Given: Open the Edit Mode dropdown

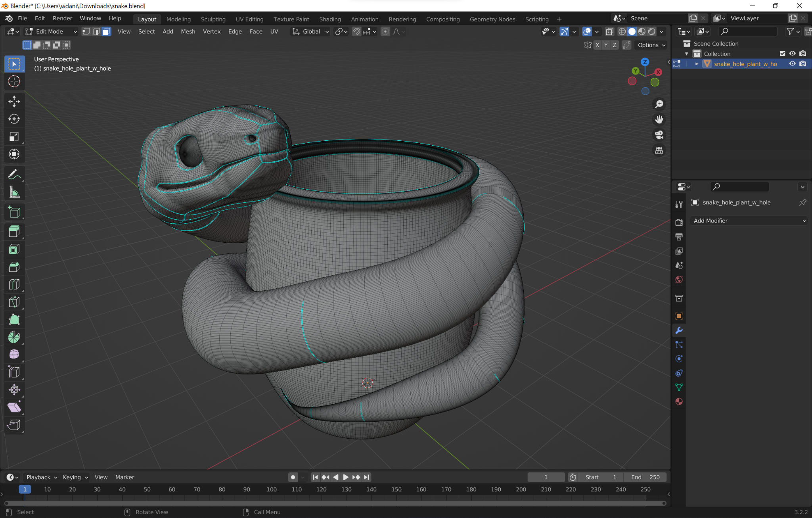Looking at the screenshot, I should (x=50, y=31).
